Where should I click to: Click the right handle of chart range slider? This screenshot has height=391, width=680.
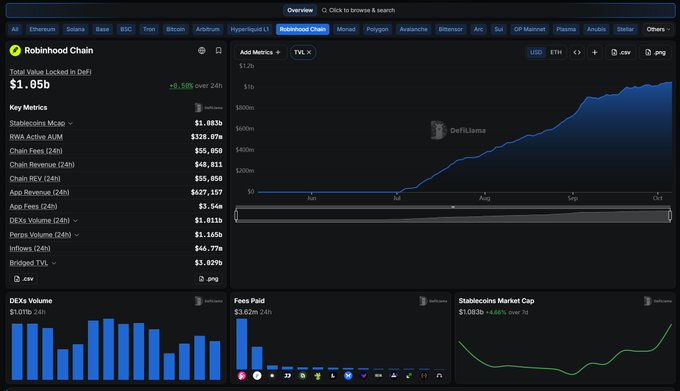click(x=670, y=215)
